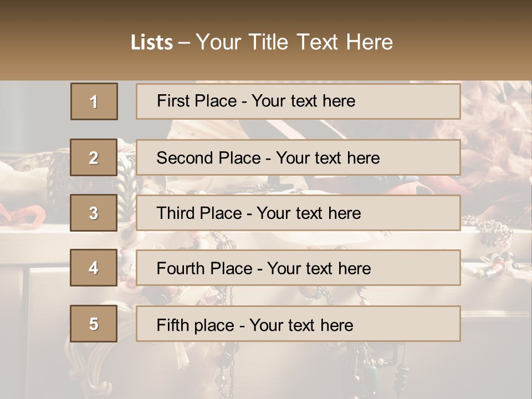The height and width of the screenshot is (399, 532).
Task: Select the Your Title Text Here heading
Action: click(x=294, y=42)
